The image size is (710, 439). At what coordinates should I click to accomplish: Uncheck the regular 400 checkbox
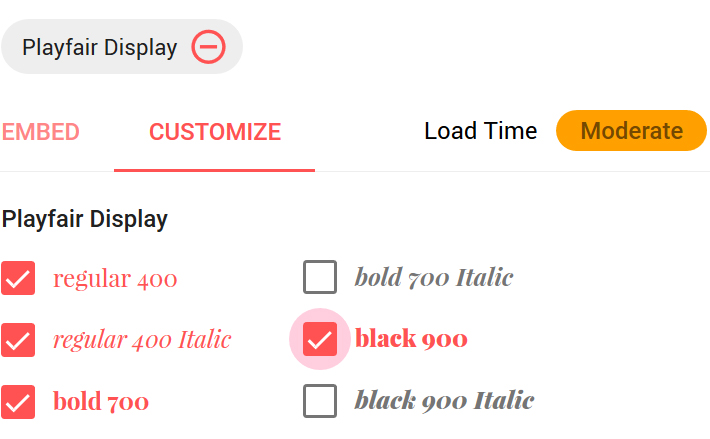pos(18,278)
